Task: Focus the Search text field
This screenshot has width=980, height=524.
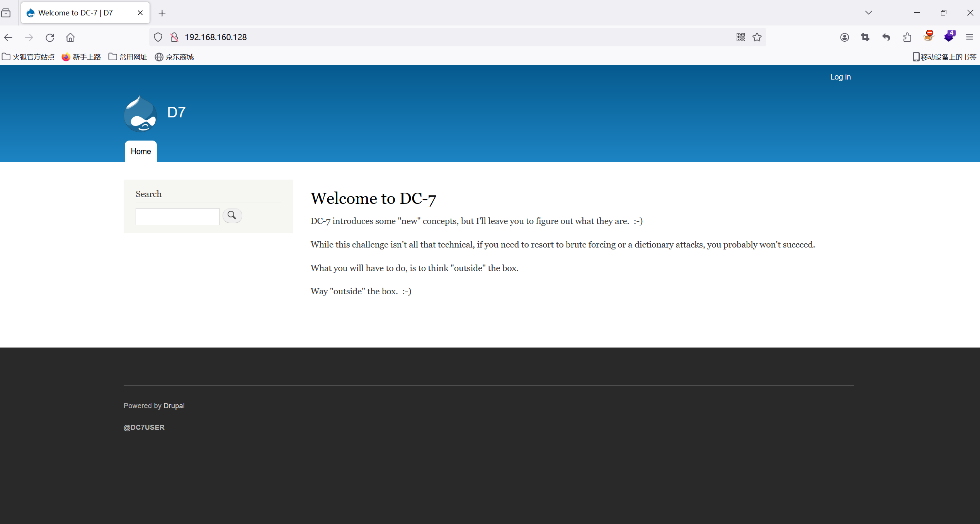Action: (x=177, y=216)
